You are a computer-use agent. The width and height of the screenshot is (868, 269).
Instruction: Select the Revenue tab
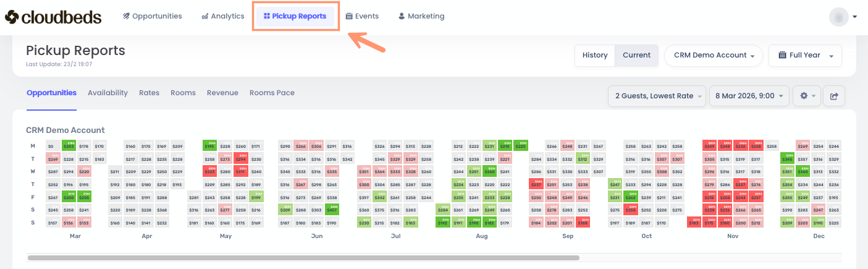pyautogui.click(x=222, y=93)
